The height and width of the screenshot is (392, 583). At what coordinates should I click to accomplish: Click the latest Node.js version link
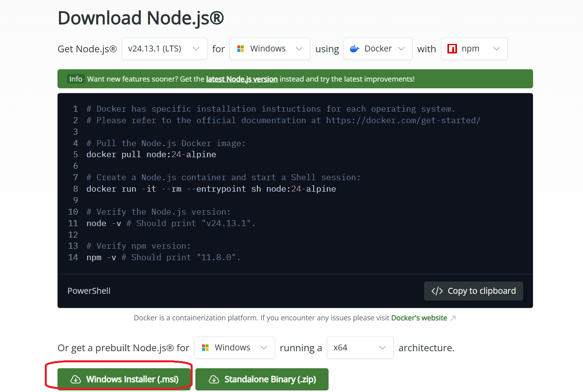coord(242,79)
